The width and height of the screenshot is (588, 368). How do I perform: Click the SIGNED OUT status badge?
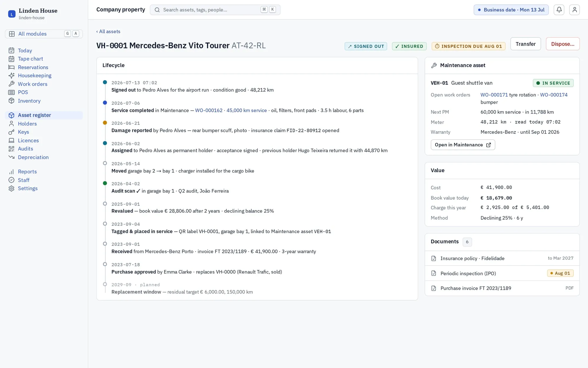[366, 46]
